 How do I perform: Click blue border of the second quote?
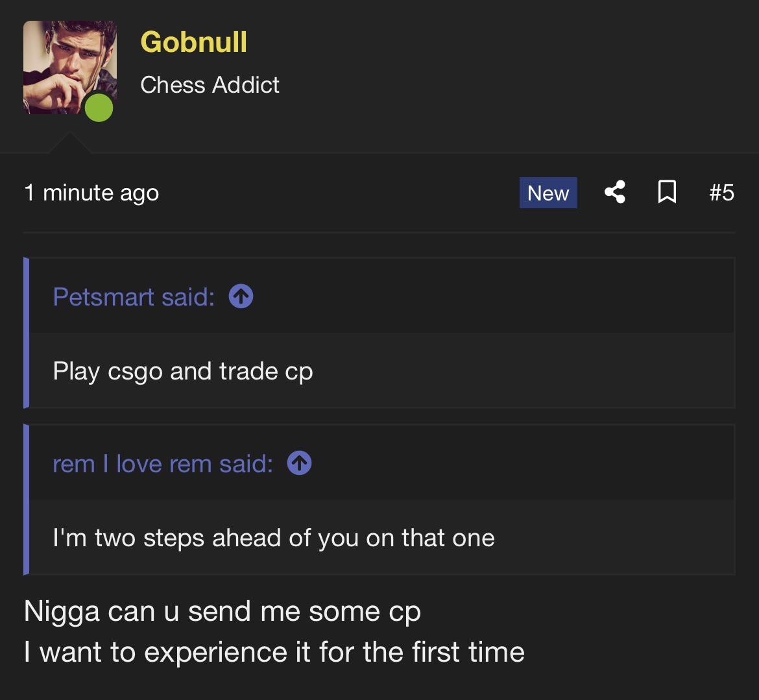coord(27,500)
